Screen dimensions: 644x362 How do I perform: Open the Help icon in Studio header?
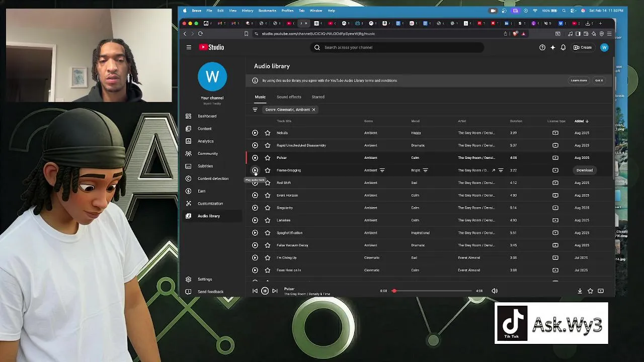tap(542, 47)
